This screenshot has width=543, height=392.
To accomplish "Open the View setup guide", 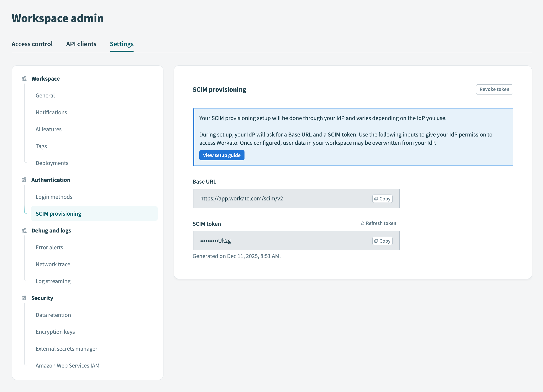I will click(x=222, y=155).
